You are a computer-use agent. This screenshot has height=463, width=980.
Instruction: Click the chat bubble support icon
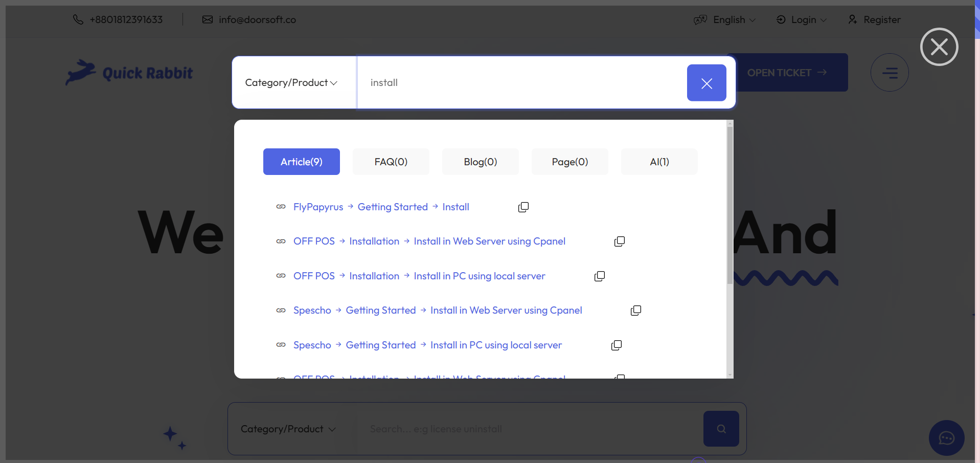[x=946, y=438]
